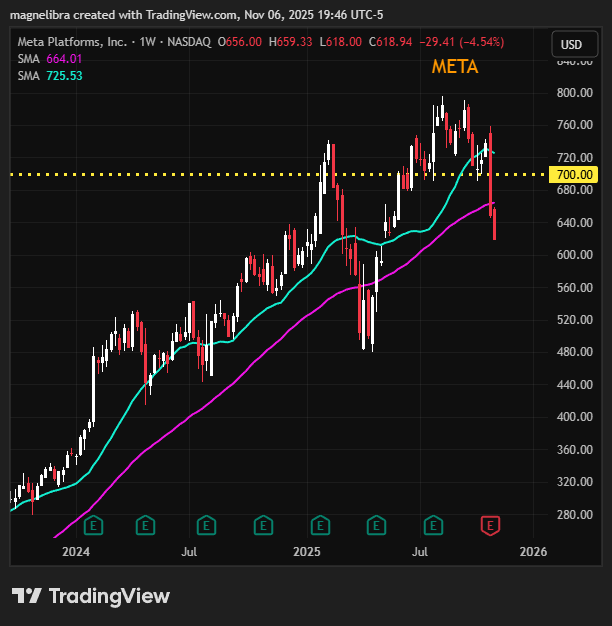
Task: Select the SMA 725.53 indicator legend
Action: click(50, 76)
